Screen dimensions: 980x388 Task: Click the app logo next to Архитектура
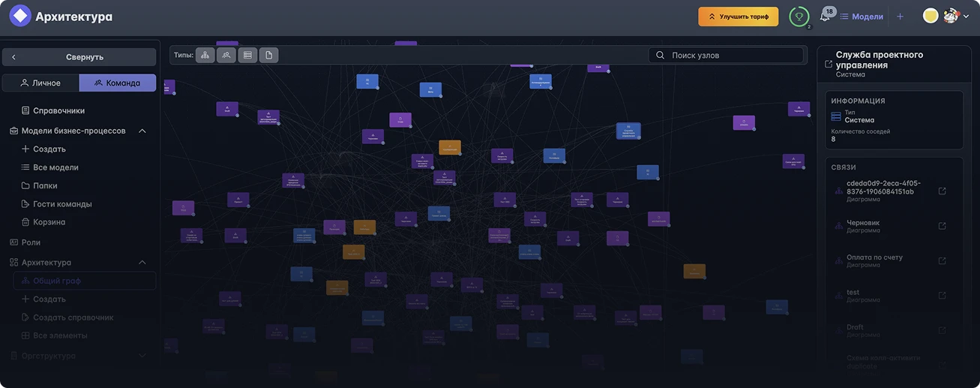(19, 16)
